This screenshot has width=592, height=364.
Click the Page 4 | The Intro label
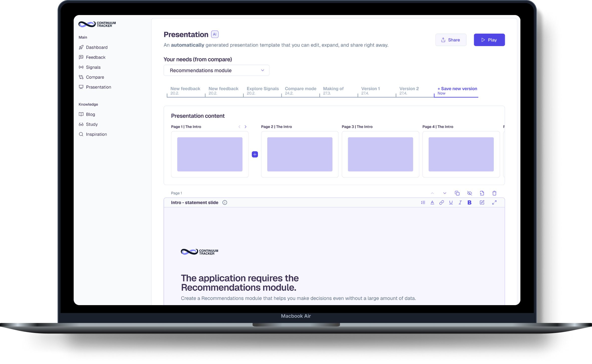tap(438, 127)
